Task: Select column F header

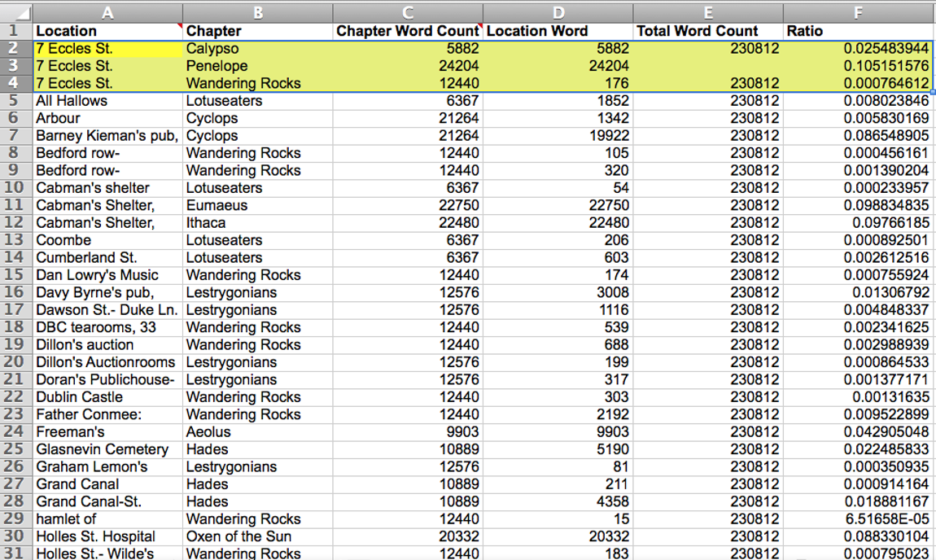Action: tap(858, 11)
